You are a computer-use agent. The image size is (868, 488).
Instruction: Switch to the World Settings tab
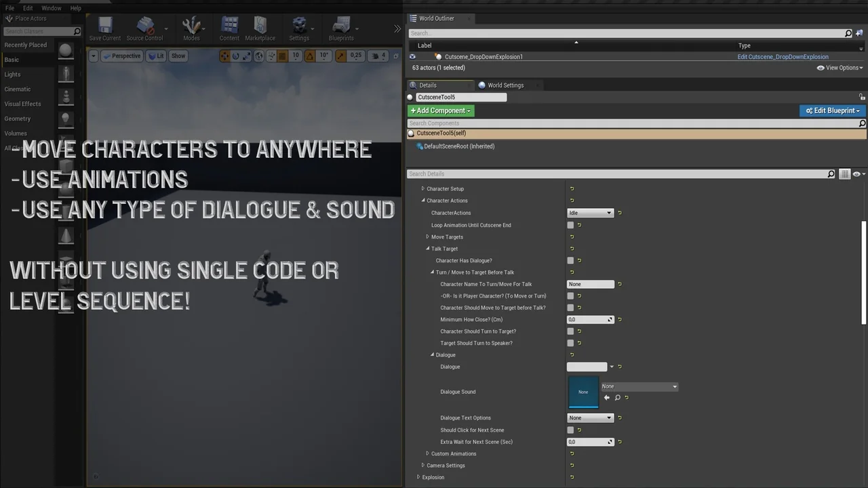pos(505,85)
